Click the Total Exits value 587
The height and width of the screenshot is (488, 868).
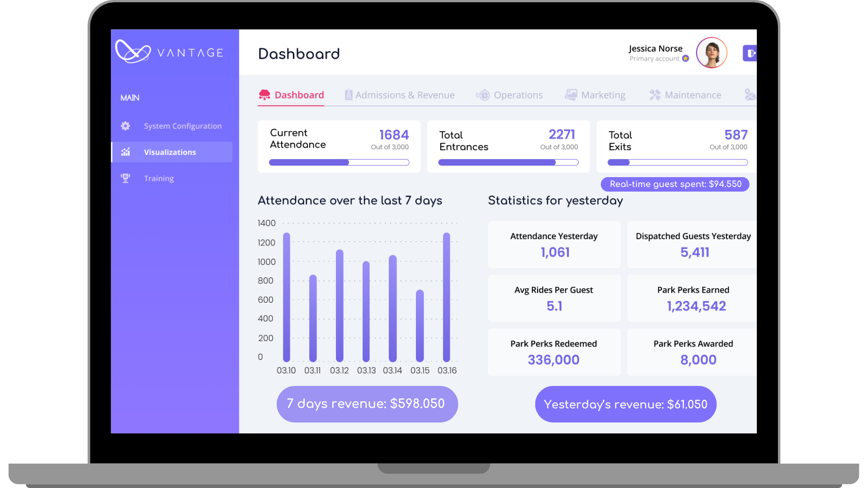click(736, 135)
